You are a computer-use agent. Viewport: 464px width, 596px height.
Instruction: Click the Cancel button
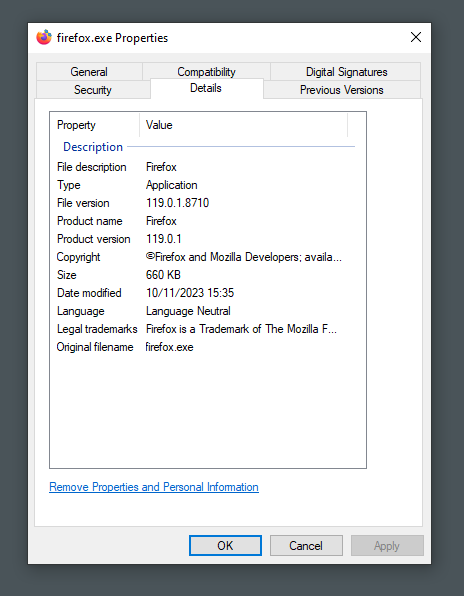306,545
